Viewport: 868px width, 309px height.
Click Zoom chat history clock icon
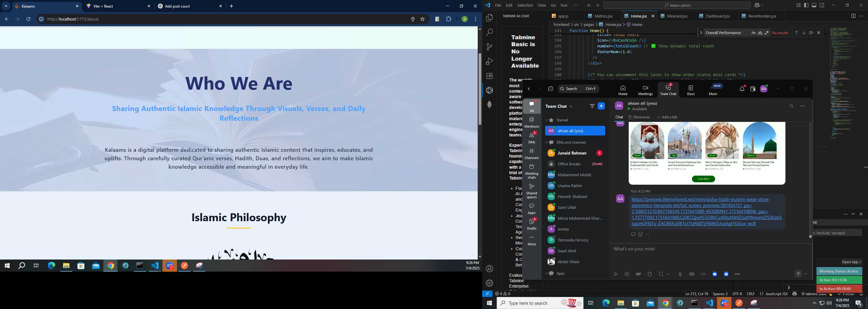tap(551, 89)
